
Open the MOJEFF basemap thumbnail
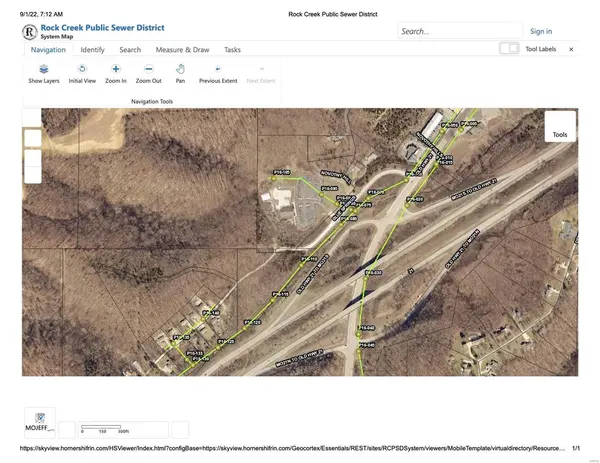40,422
